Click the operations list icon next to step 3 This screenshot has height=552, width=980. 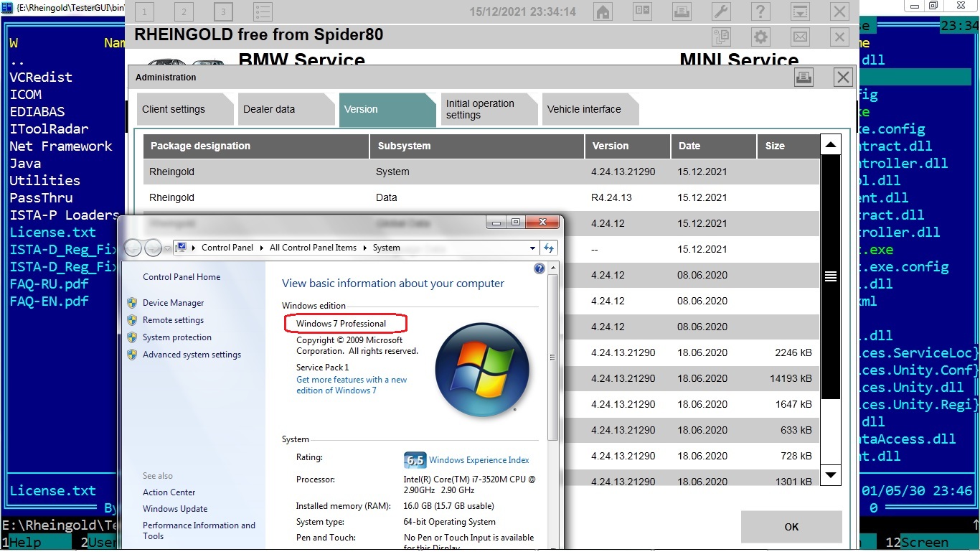[x=263, y=11]
